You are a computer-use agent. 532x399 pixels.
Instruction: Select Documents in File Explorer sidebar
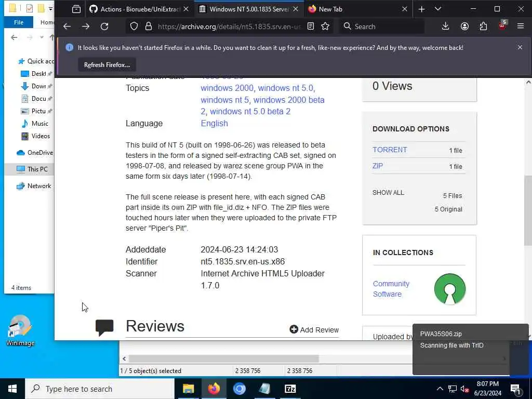pyautogui.click(x=37, y=98)
